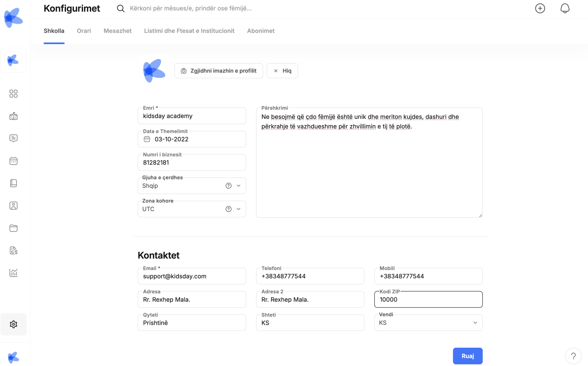588x366 pixels.
Task: Click the Përshkrimi description textarea
Action: click(x=369, y=162)
